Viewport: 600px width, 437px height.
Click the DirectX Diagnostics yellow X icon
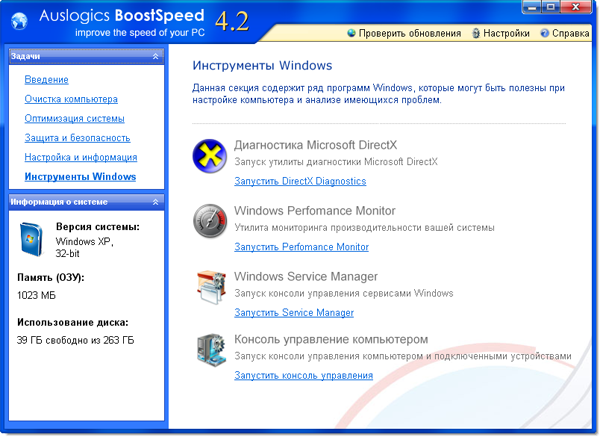pyautogui.click(x=209, y=156)
